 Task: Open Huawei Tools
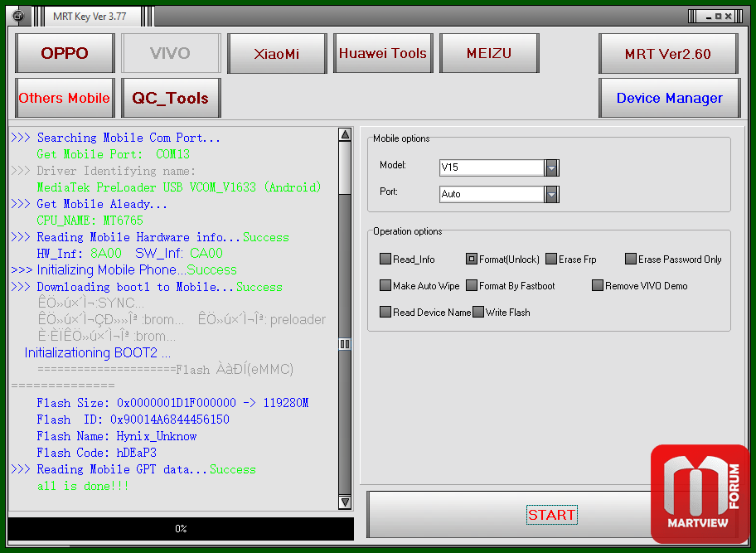[383, 53]
